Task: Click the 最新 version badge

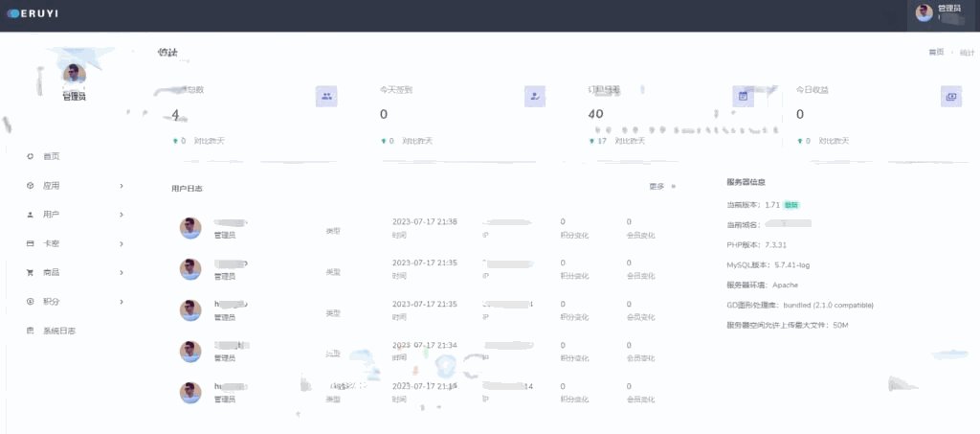Action: coord(791,204)
